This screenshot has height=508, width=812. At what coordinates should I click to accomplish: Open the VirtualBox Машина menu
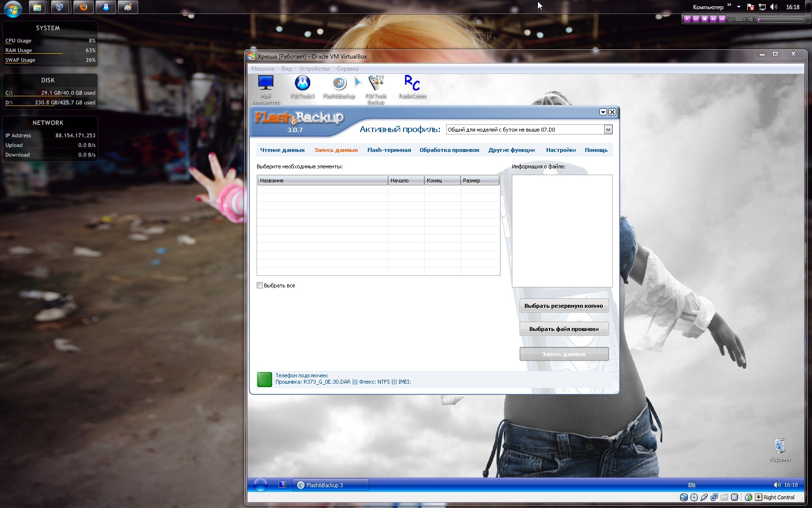(262, 69)
